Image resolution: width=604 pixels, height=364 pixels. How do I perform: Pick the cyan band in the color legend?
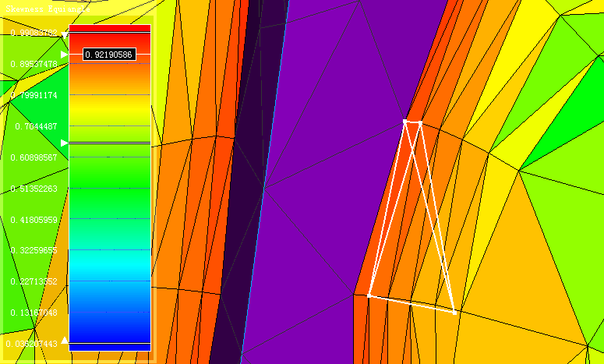[109, 265]
